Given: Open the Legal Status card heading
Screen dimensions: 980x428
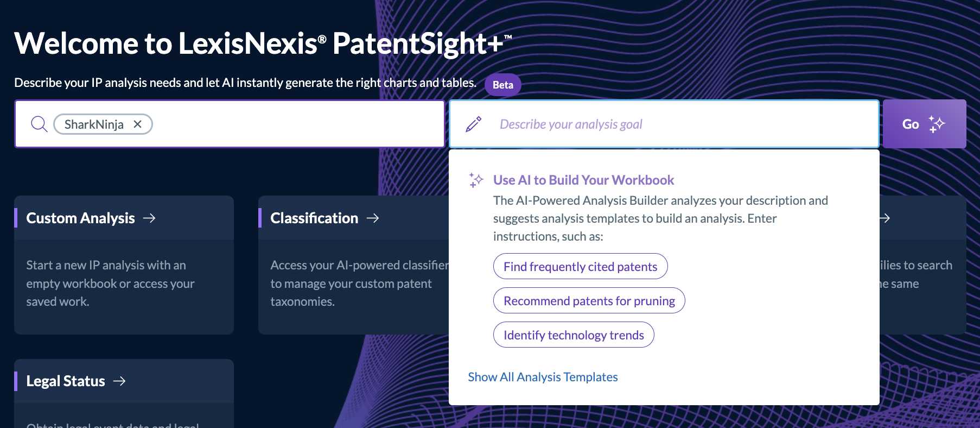Looking at the screenshot, I should coord(66,381).
